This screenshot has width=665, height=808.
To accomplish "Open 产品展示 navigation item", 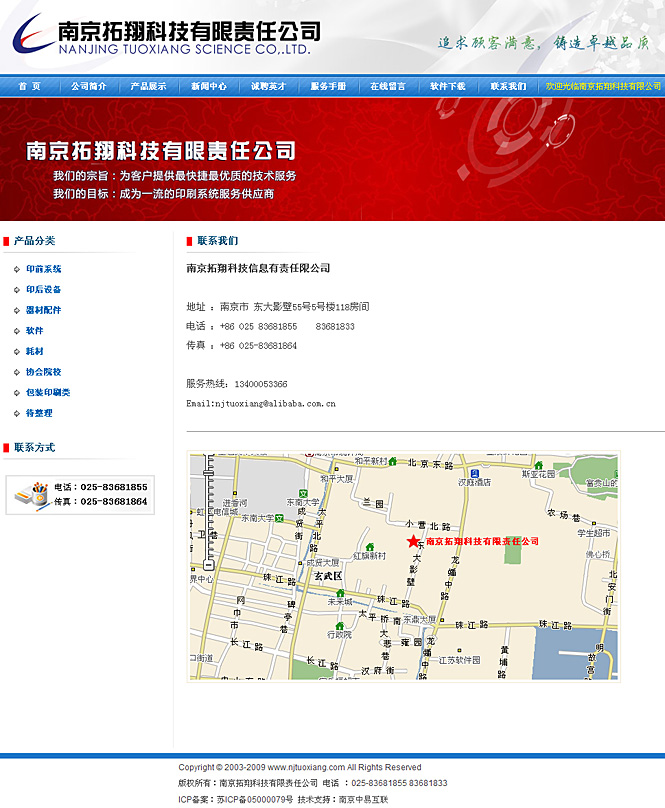I will tap(148, 86).
